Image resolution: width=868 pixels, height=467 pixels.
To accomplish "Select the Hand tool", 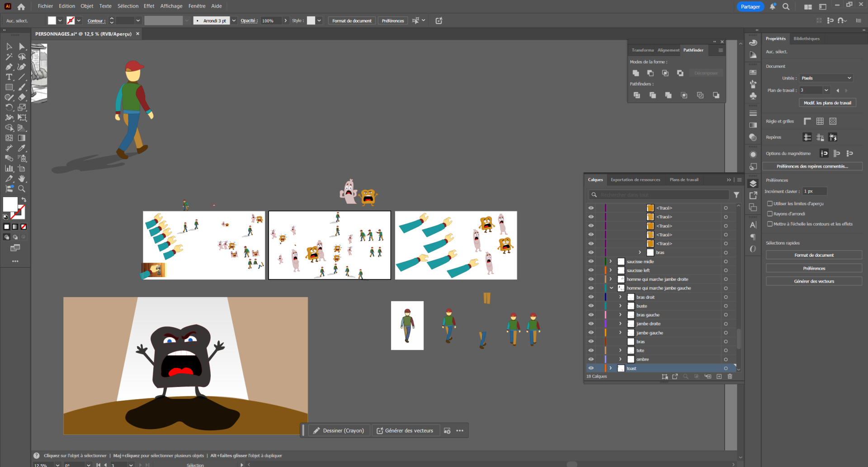I will click(22, 179).
